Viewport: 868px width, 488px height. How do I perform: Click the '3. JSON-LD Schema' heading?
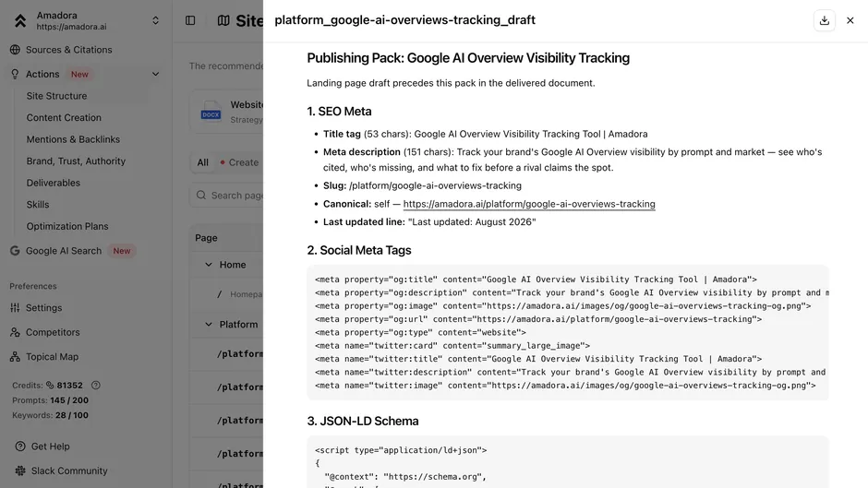[x=363, y=421]
